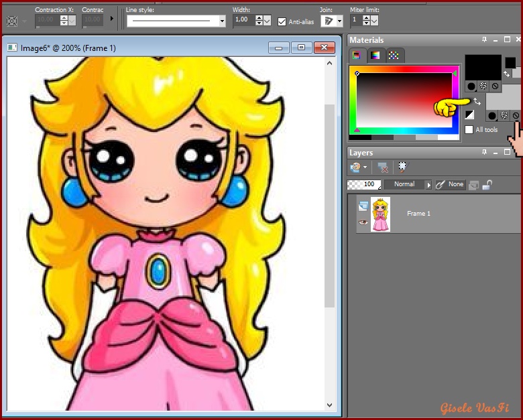Pick a color in the saturation rectangle

[404, 100]
